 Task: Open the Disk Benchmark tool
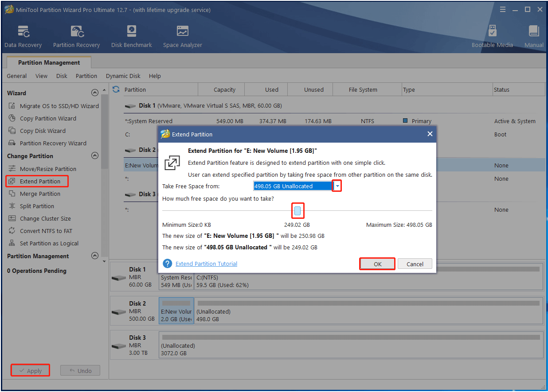(132, 37)
